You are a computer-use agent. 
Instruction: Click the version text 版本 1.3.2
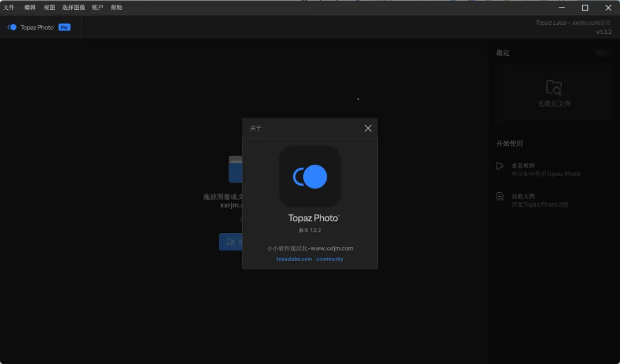tap(310, 230)
